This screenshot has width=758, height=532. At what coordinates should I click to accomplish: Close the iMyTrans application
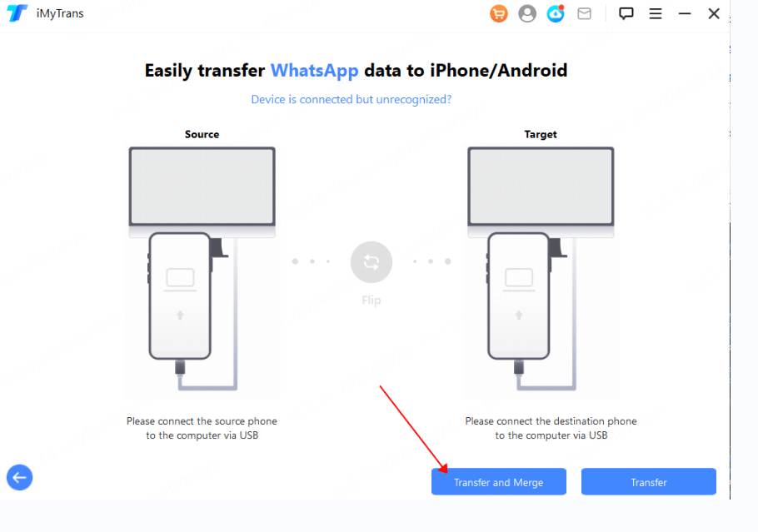tap(714, 13)
